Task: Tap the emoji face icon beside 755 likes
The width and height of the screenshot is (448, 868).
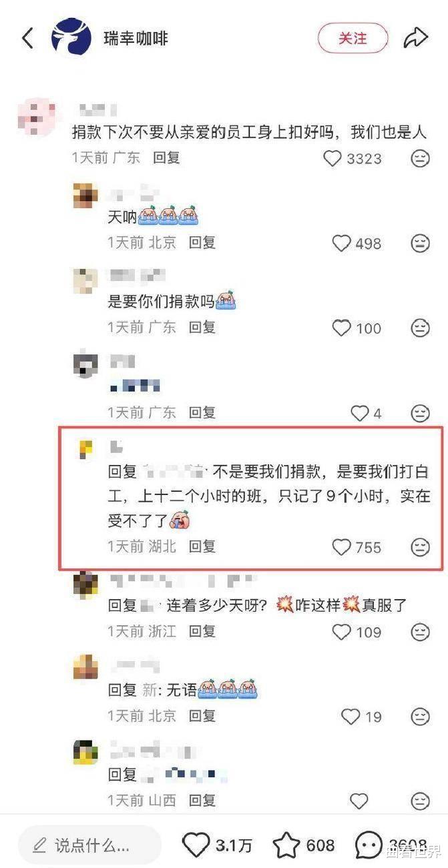Action: [x=420, y=548]
